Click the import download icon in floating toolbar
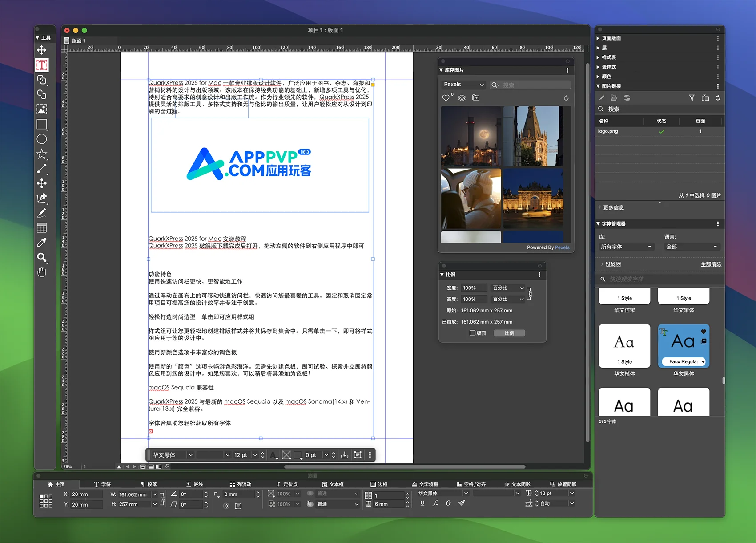Image resolution: width=756 pixels, height=543 pixels. 345,455
